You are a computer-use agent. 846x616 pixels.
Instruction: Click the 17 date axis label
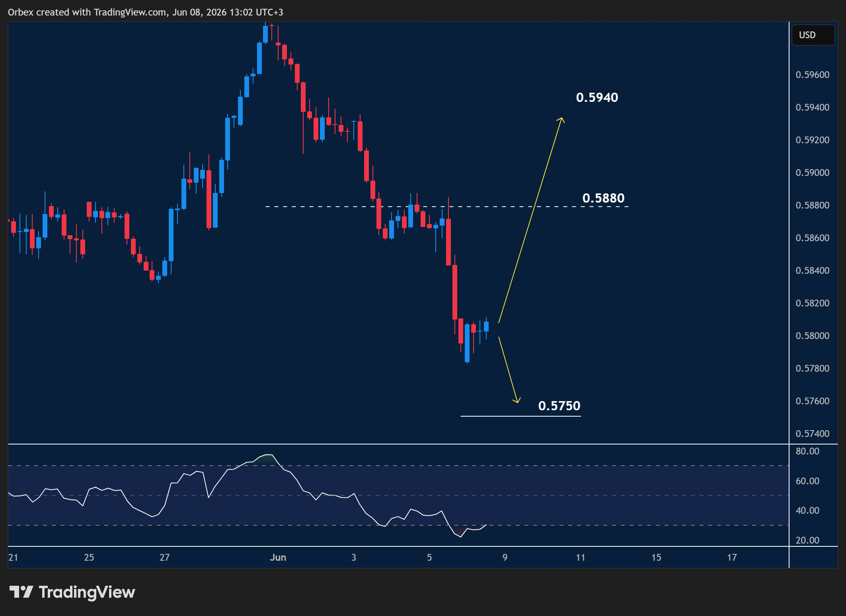732,558
